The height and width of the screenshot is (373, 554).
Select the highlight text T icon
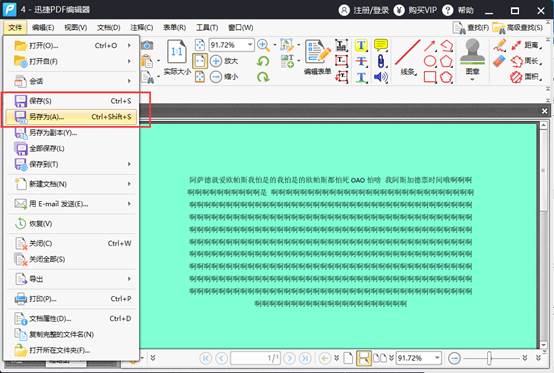(x=361, y=45)
